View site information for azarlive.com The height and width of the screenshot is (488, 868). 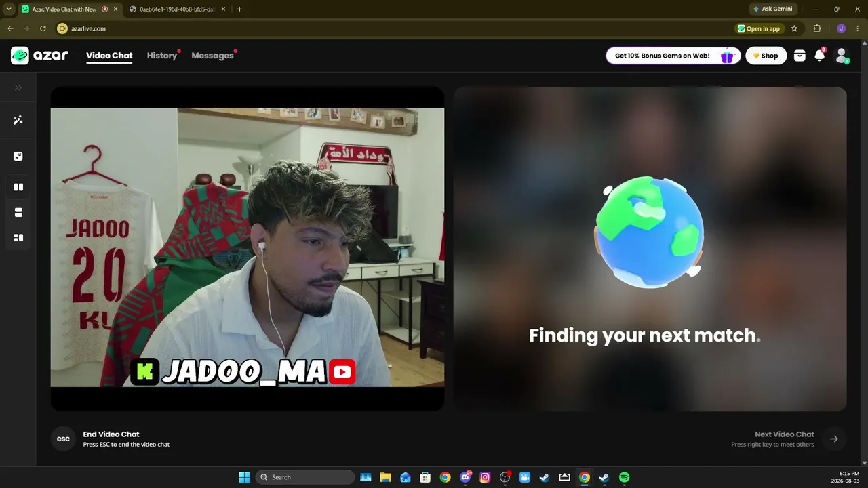click(x=62, y=28)
